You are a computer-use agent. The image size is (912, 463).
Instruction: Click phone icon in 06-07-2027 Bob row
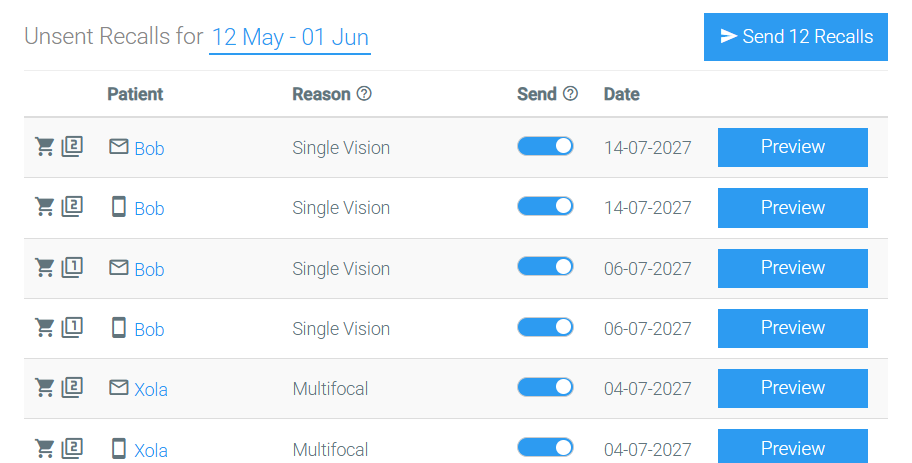coord(119,327)
